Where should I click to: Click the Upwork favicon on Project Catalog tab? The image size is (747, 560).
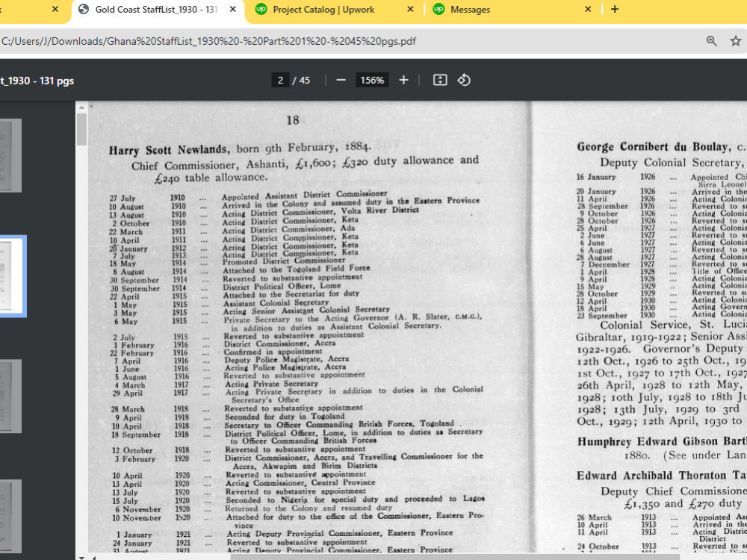click(x=261, y=9)
